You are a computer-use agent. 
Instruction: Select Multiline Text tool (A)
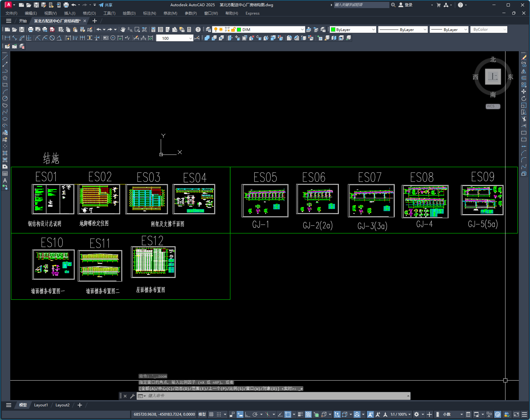(5, 180)
